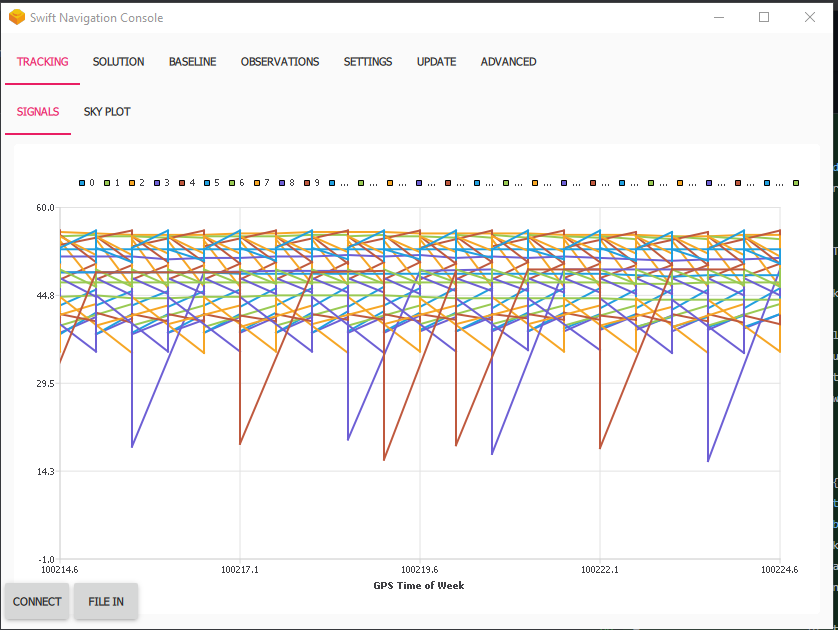Switch to the SKY PLOT sub-tab
Screen dimensions: 838x630
107,112
